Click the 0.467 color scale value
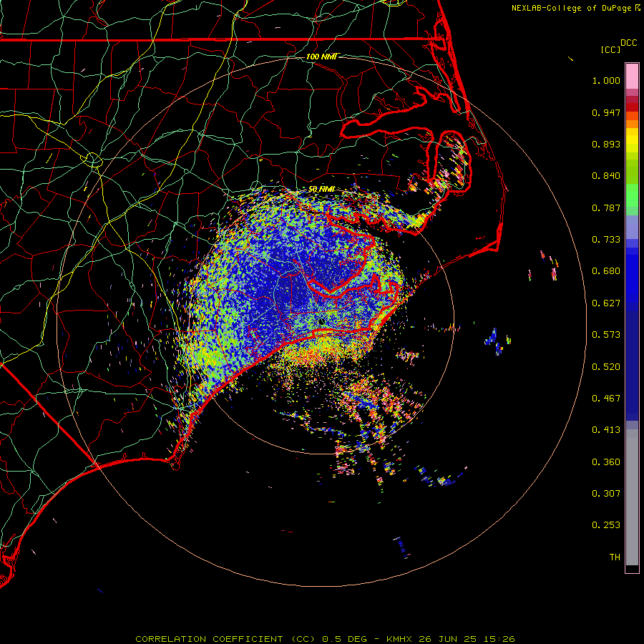644x644 pixels. coord(606,399)
